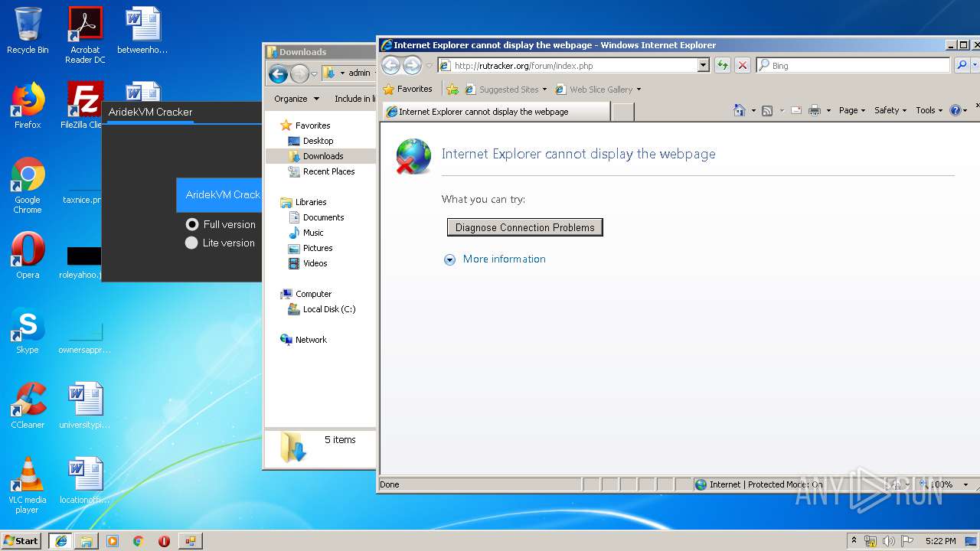Select Videos library in navigation pane
Screen dimensions: 980x551
point(315,263)
